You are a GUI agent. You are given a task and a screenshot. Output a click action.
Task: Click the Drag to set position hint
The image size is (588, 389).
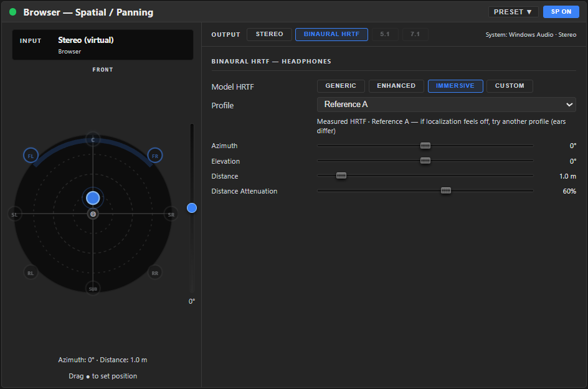(x=103, y=376)
